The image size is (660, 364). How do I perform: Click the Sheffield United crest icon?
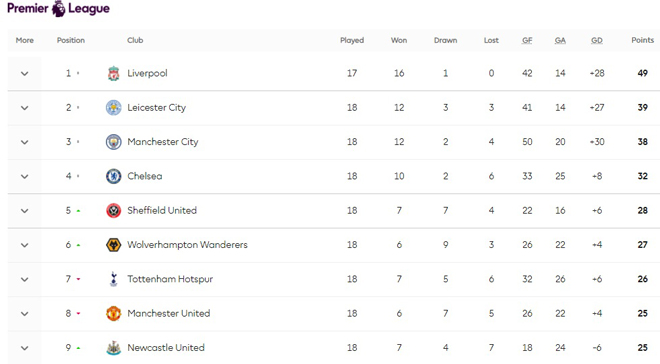tap(113, 211)
